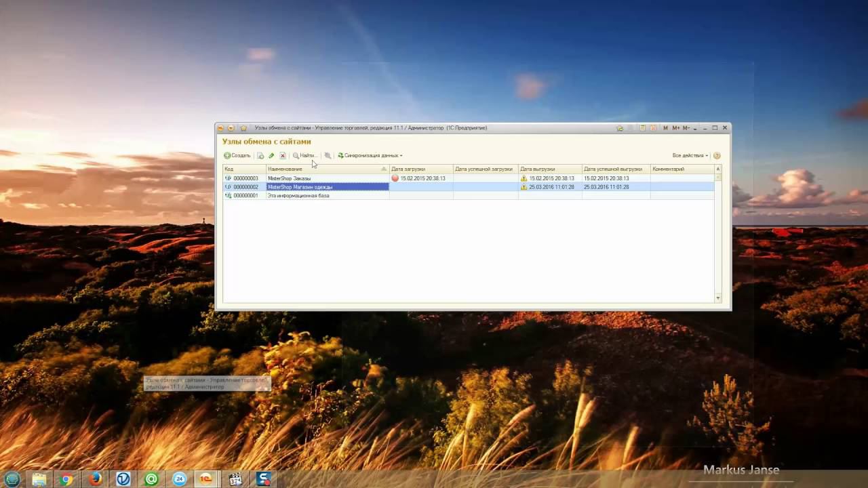Click the Дата выгрузки column header
The image size is (868, 488).
(x=550, y=169)
